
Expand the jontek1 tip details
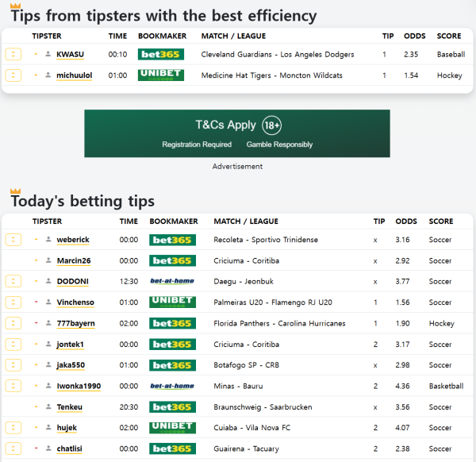pos(13,345)
